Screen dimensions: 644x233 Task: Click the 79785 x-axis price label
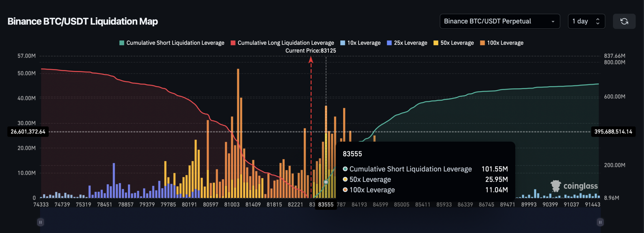[168, 205]
